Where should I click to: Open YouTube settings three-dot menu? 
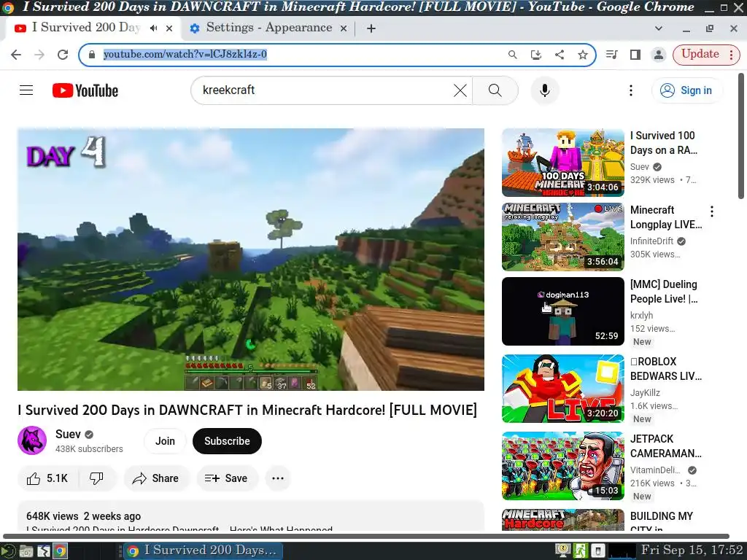pos(631,90)
